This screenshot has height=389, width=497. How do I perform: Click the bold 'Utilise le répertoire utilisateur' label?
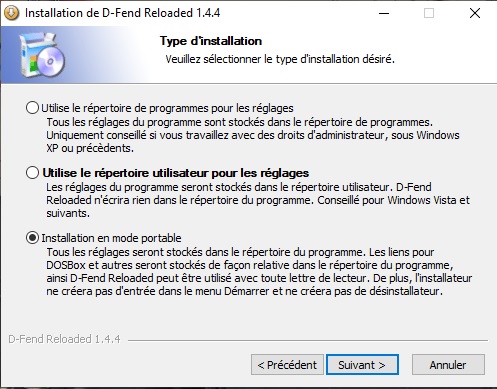(x=175, y=173)
